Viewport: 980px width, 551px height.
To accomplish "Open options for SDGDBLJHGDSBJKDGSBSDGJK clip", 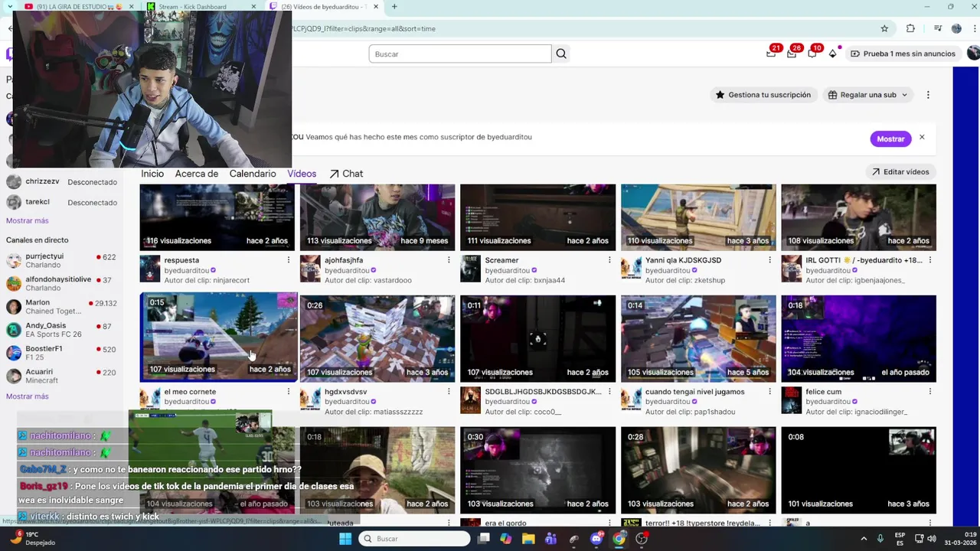I will (609, 392).
